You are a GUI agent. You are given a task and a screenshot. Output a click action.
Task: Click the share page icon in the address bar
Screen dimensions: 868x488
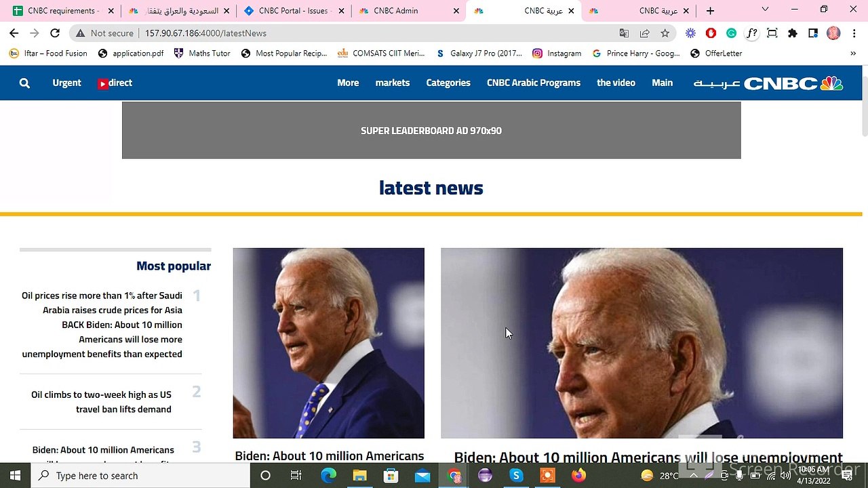tap(644, 33)
